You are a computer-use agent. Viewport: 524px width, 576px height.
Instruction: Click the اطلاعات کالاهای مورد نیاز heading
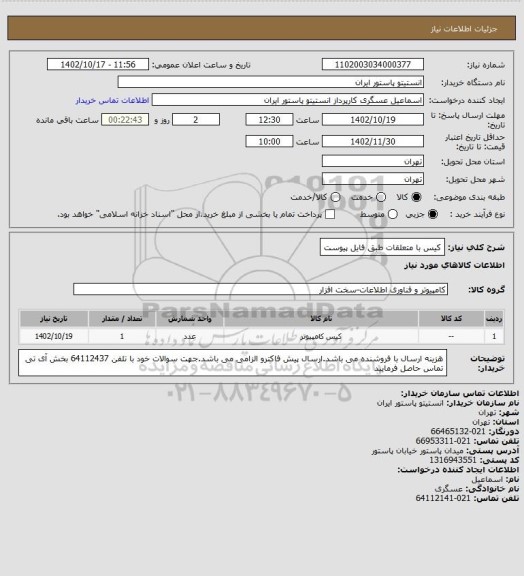coord(454,265)
